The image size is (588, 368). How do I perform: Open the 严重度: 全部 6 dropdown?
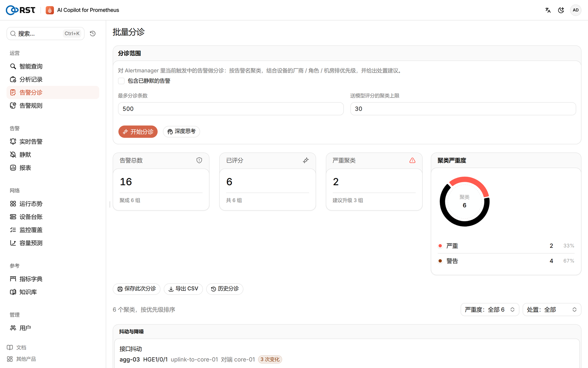[490, 310]
